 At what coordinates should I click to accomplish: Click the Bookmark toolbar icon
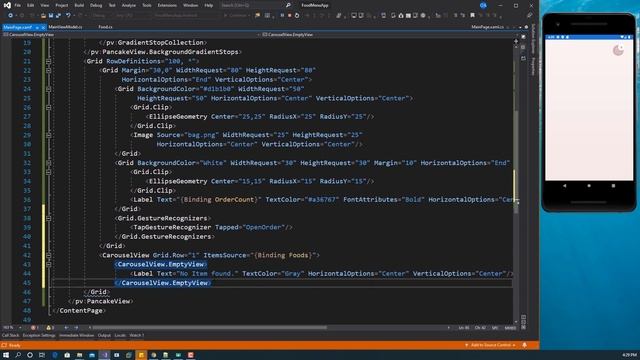click(472, 16)
